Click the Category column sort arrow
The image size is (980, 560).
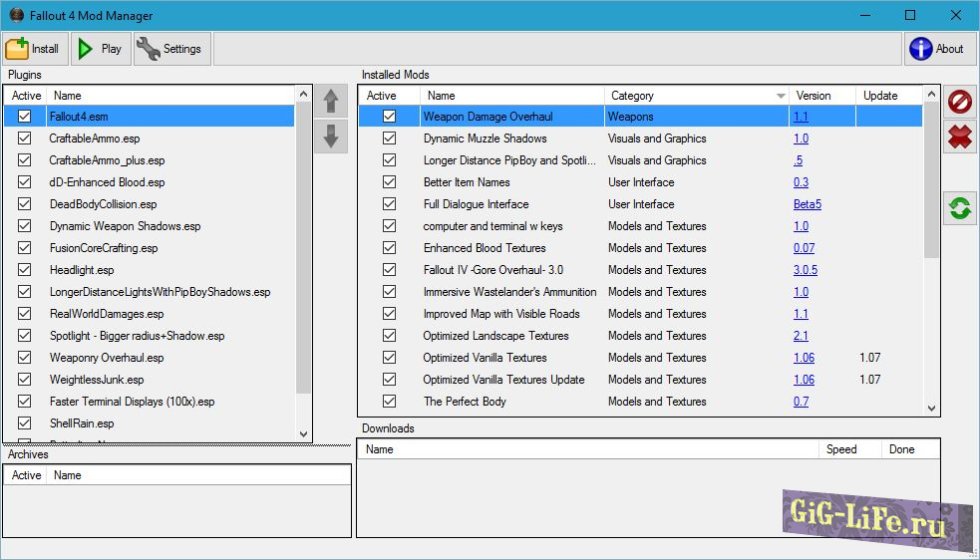click(780, 96)
